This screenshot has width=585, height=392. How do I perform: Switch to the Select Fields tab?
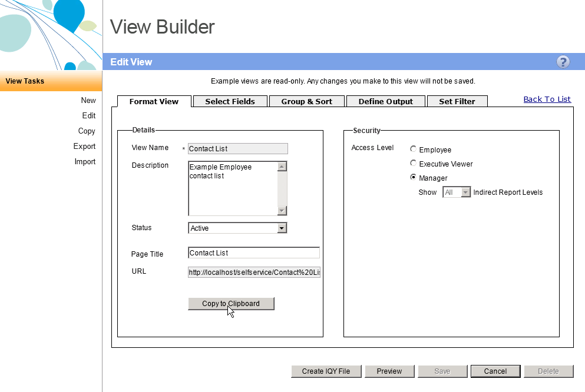[230, 101]
